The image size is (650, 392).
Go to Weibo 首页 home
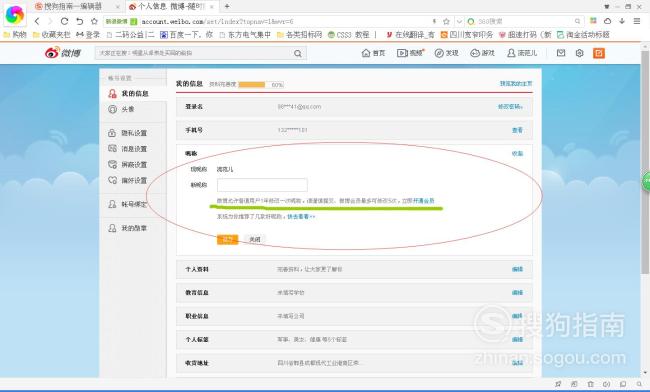(x=373, y=53)
